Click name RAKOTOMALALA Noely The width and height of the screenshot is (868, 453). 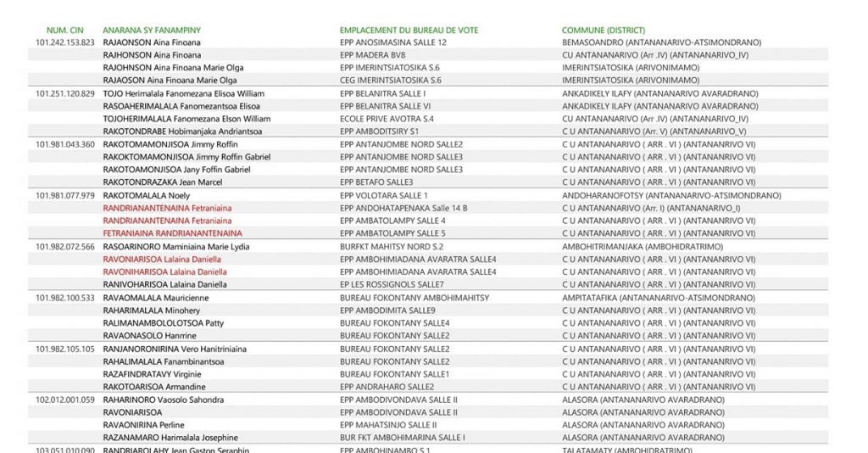pos(147,195)
